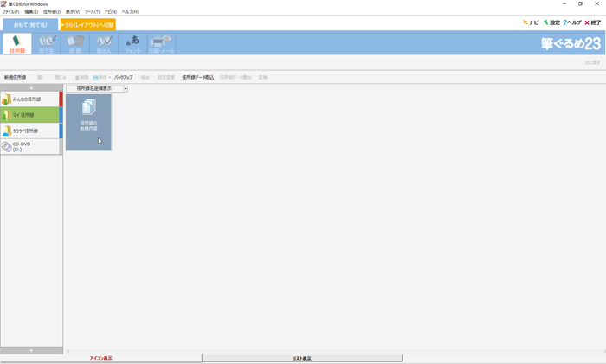Screen dimensions: 606x364
Task: Open the 印刷・メール print and mail tool
Action: point(162,43)
